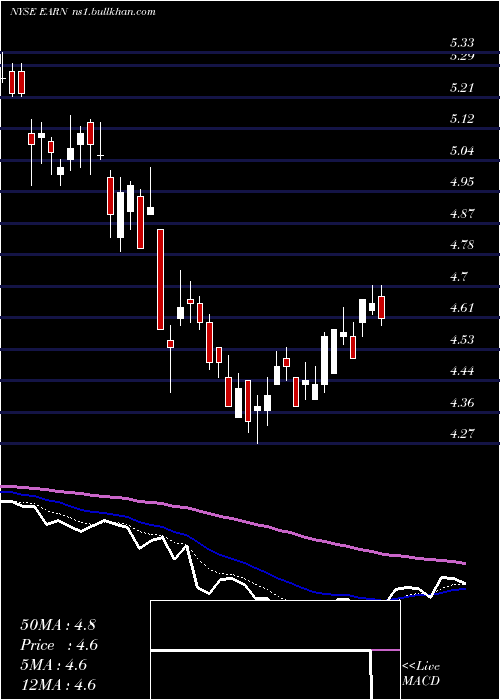The image size is (500, 700).
Task: Click the '50MA : 4.8' readout
Action: click(58, 625)
